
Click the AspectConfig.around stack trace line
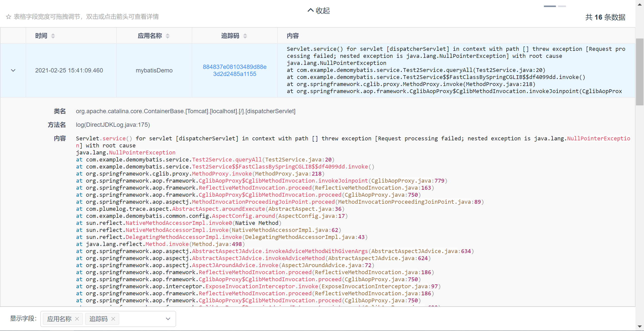click(212, 216)
